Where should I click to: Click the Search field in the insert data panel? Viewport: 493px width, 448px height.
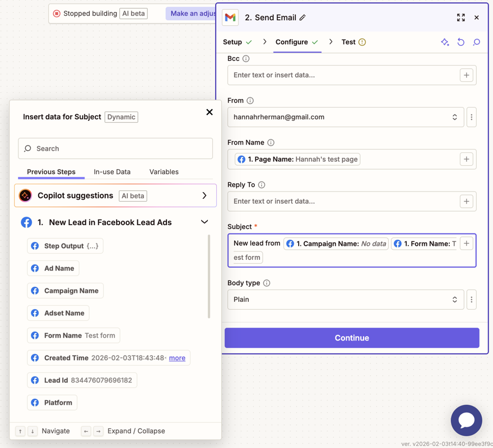(115, 148)
